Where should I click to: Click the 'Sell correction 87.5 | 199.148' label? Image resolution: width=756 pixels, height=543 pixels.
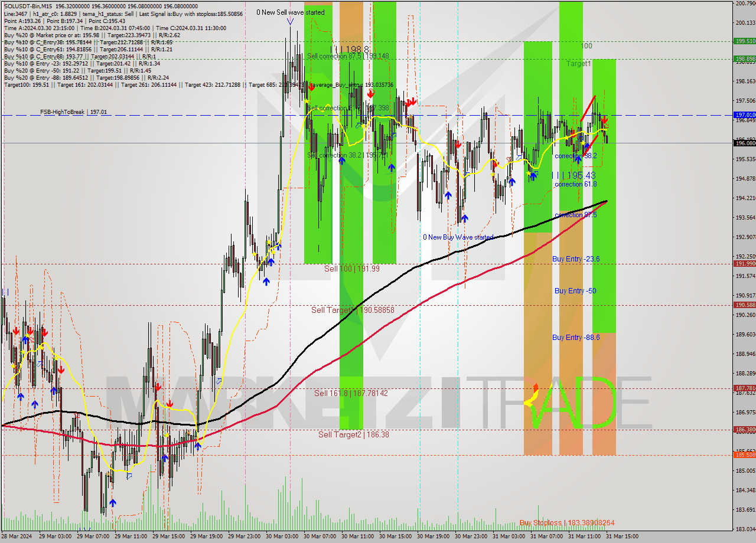coord(348,56)
